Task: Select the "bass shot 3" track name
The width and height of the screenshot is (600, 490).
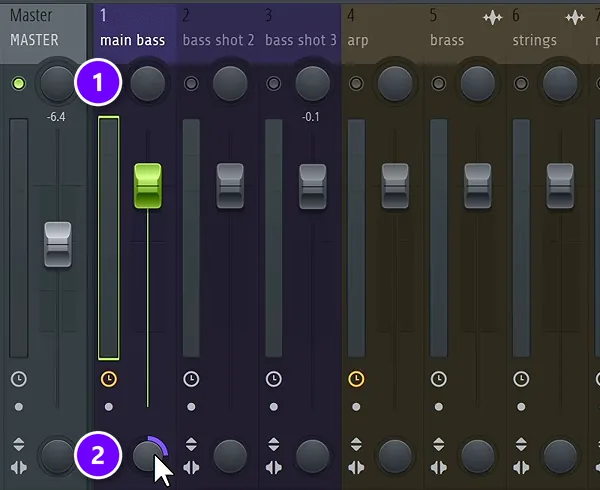Action: tap(301, 40)
